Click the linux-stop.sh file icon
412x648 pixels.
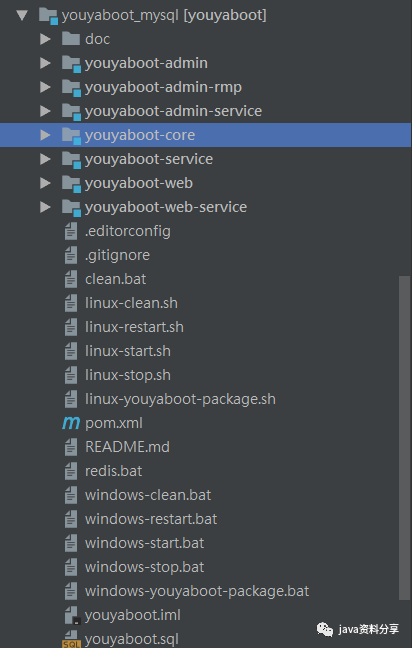click(71, 375)
